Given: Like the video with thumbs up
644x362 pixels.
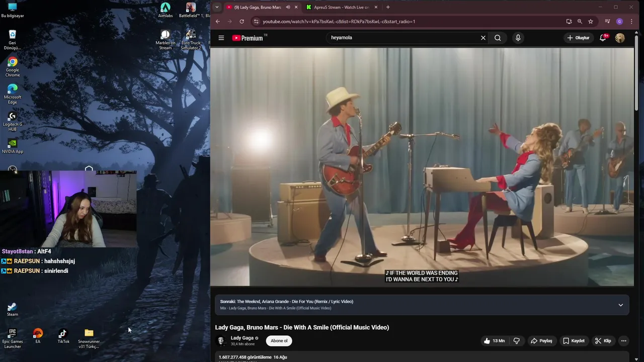Looking at the screenshot, I should [495, 341].
